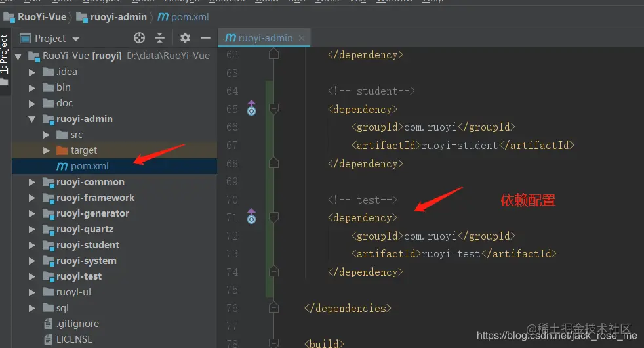Click the Collapse All icon in Project panel
The height and width of the screenshot is (348, 644).
pos(160,38)
